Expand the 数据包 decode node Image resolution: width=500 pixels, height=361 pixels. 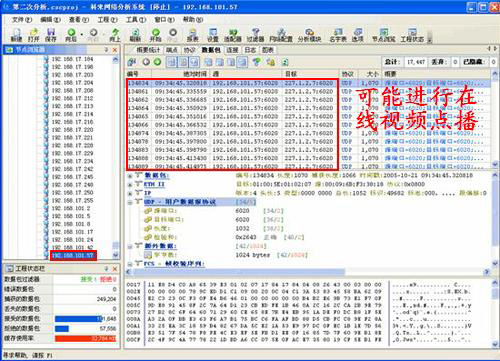130,175
